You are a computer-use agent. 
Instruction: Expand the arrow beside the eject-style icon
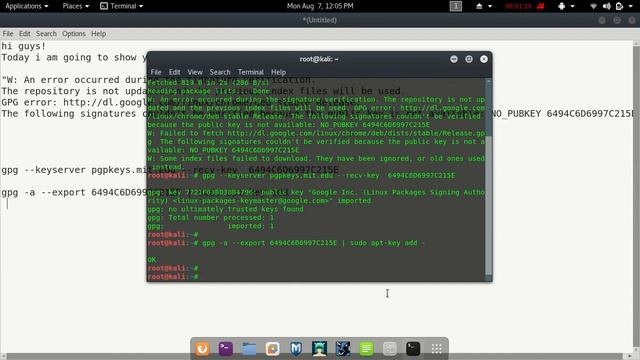[x=490, y=6]
